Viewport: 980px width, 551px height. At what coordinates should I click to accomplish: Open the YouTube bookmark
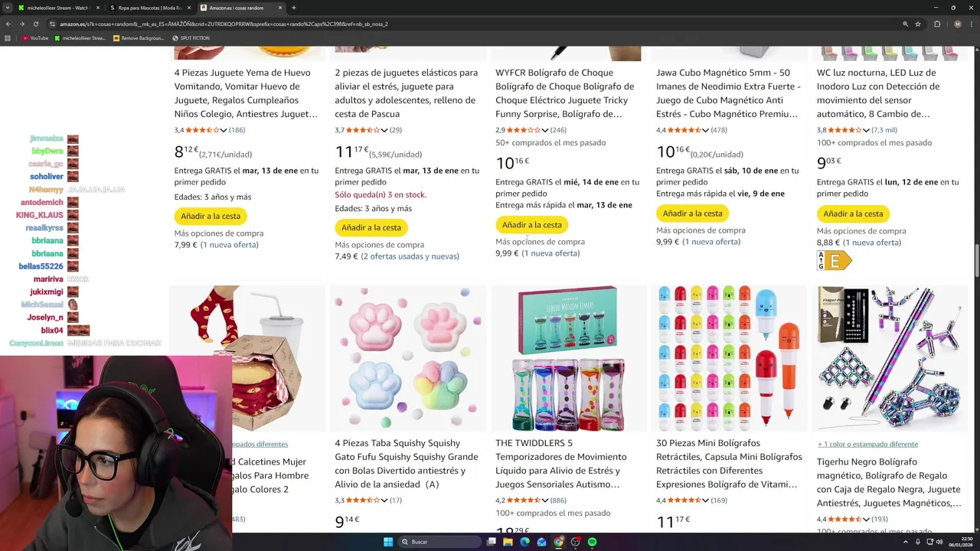(35, 37)
